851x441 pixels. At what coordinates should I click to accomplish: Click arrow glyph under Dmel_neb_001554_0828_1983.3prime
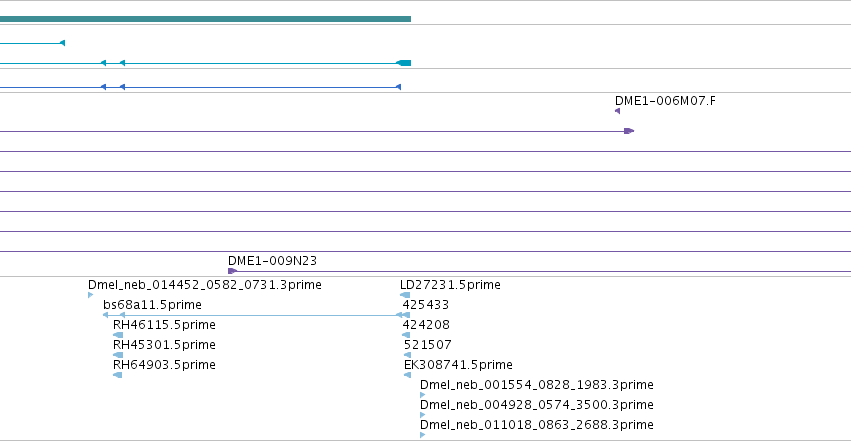[x=423, y=395]
